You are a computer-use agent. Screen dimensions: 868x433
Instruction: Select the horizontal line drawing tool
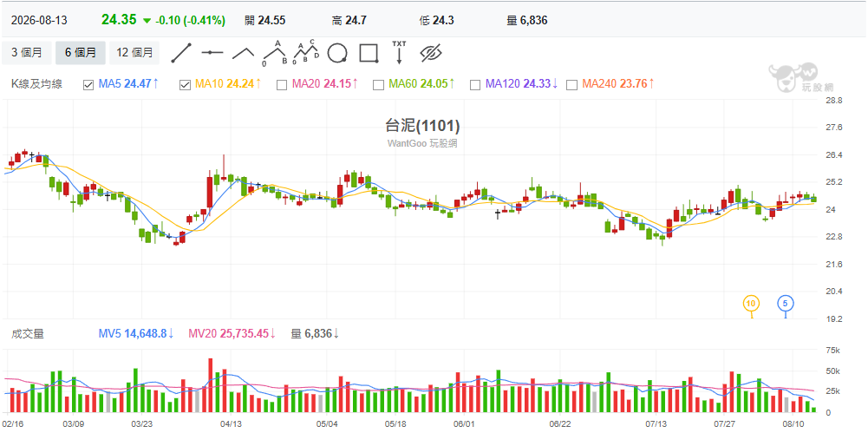tap(212, 53)
